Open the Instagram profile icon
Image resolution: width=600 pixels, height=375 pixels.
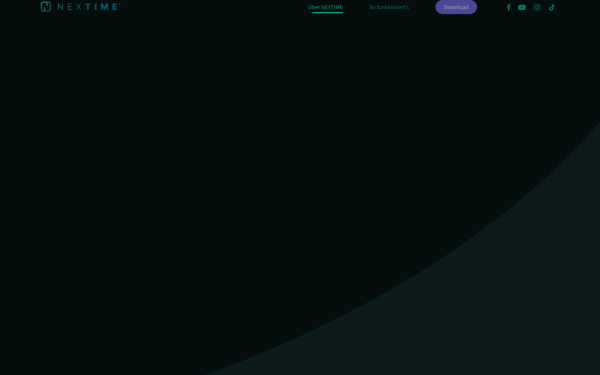[x=537, y=7]
